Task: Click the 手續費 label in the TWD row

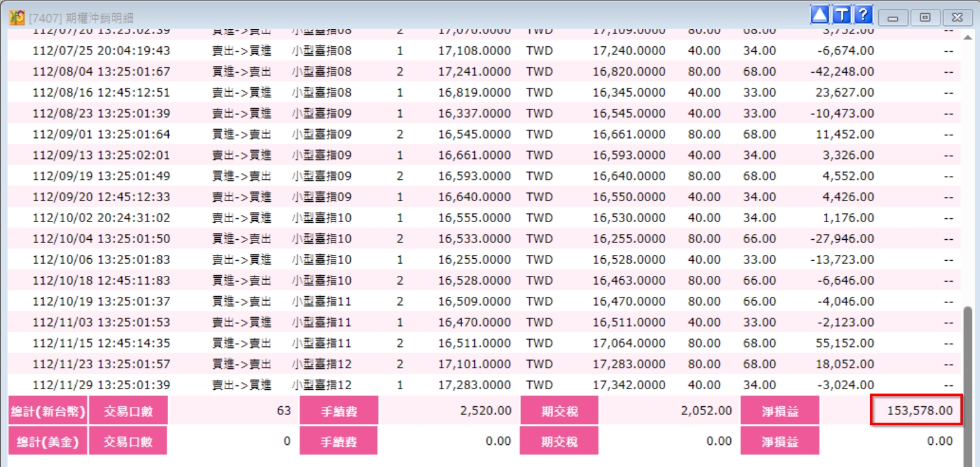Action: click(x=338, y=411)
